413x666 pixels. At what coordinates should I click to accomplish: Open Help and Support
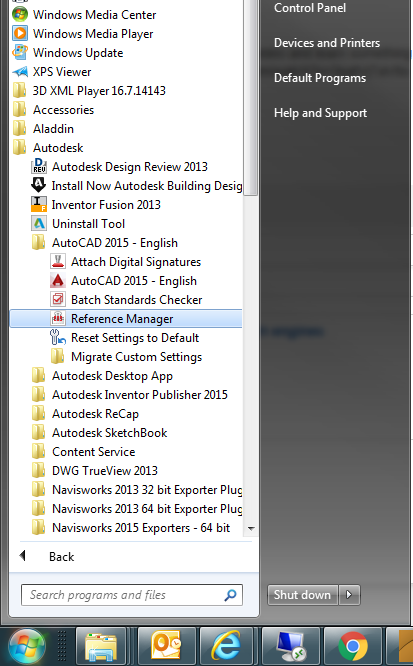click(320, 113)
